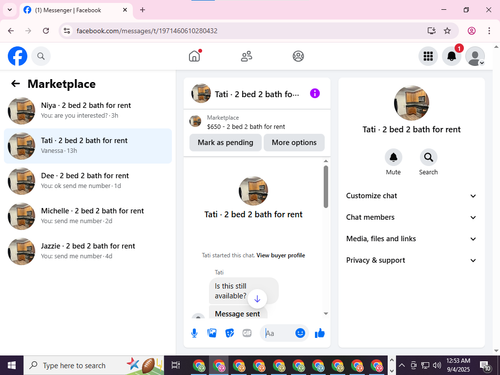Viewport: 500px width, 375px height.
Task: Open the account profile avatar menu
Action: point(475,56)
